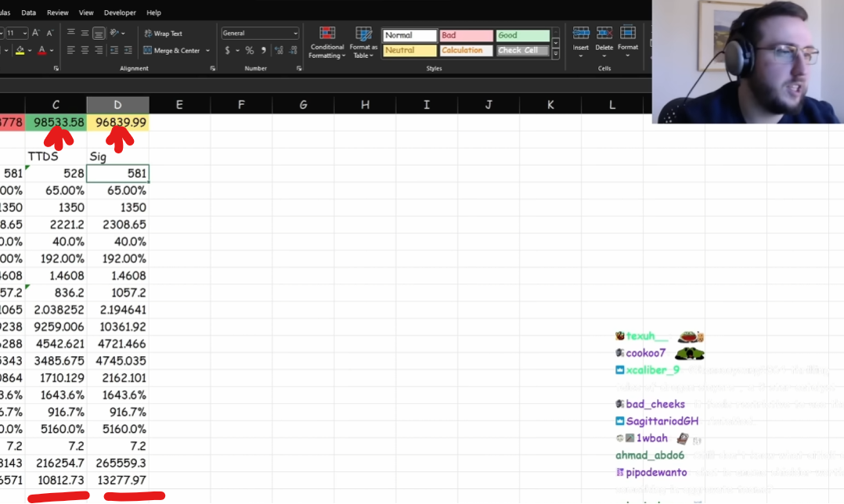Click username pipodewanto in chat overlay
This screenshot has height=504, width=844.
[x=656, y=472]
